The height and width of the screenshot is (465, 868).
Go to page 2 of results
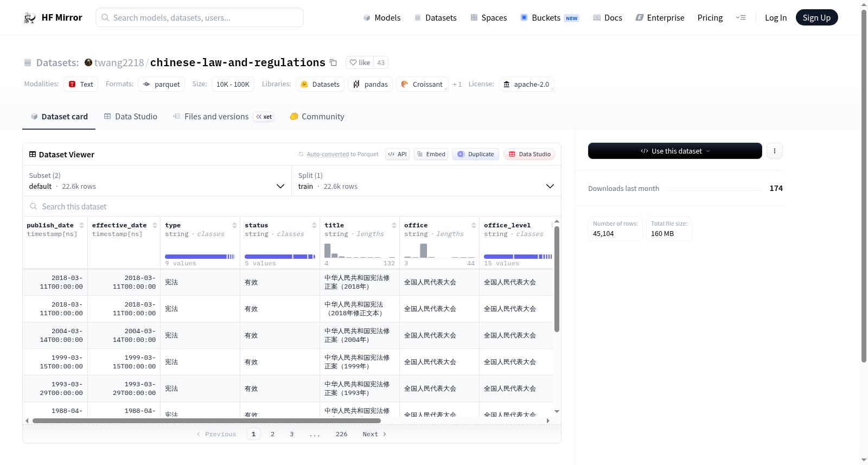[x=272, y=434]
